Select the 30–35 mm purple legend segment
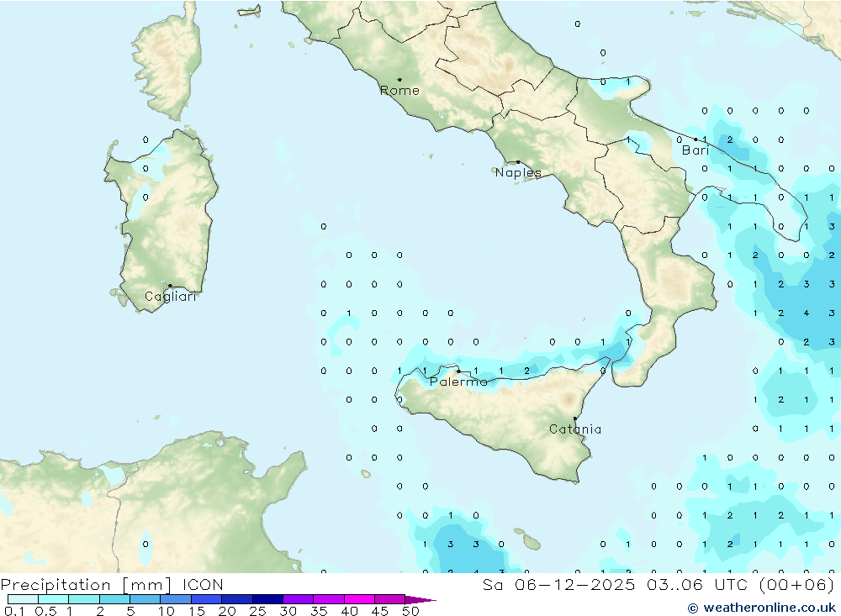Viewport: 841px width, 616px height. click(x=298, y=599)
